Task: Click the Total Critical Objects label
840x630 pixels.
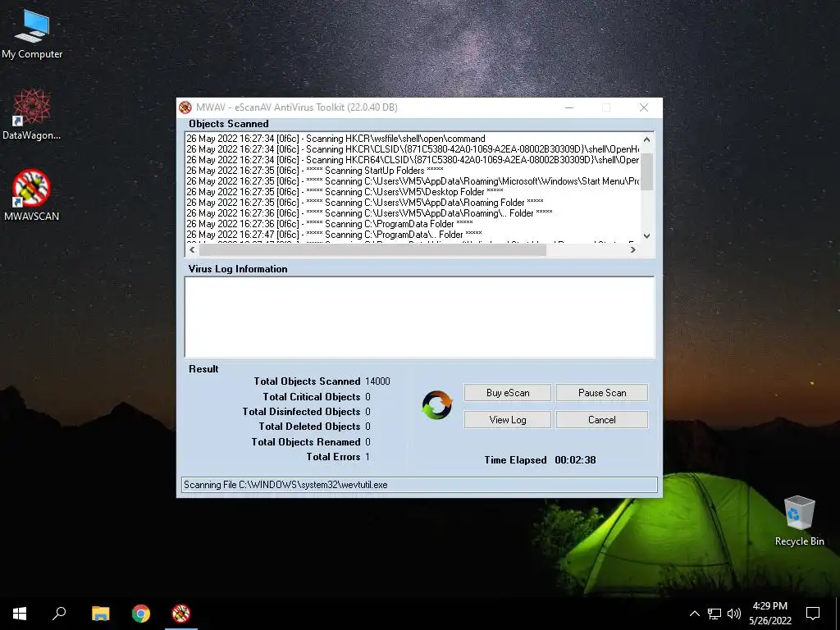Action: point(311,397)
